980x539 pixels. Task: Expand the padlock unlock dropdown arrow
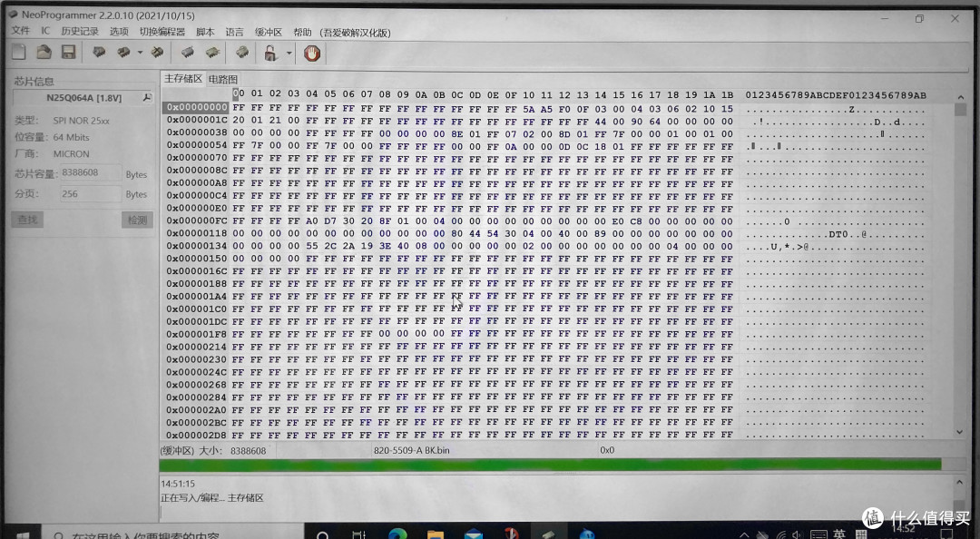coord(289,53)
